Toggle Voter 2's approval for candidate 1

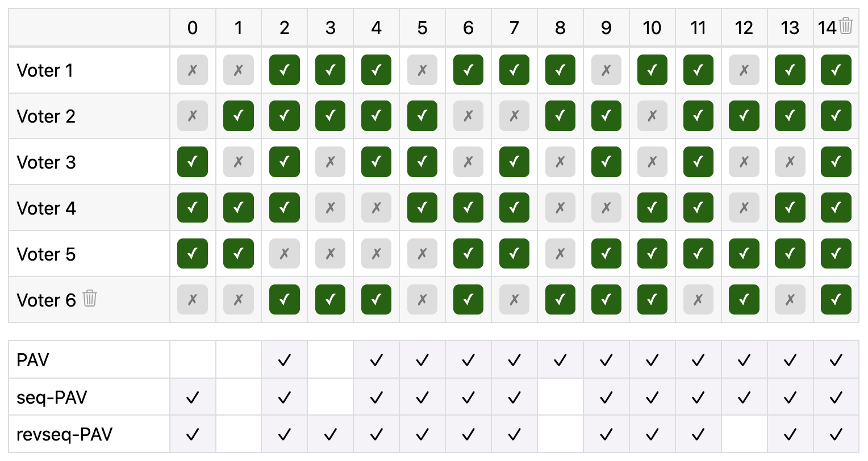(x=239, y=116)
